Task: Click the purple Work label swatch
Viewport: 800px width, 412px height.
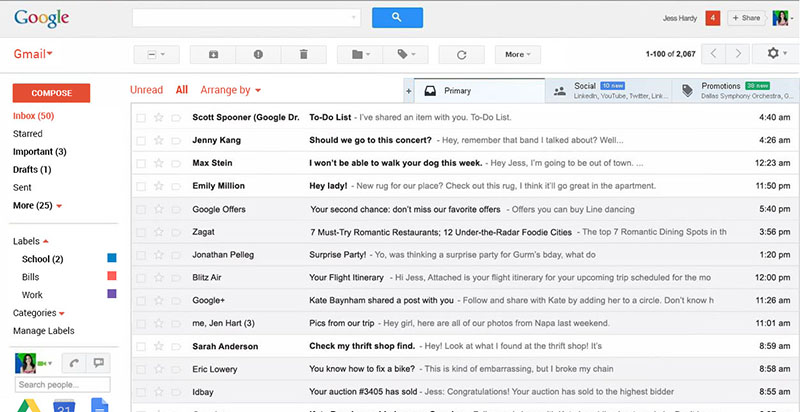Action: click(x=112, y=294)
